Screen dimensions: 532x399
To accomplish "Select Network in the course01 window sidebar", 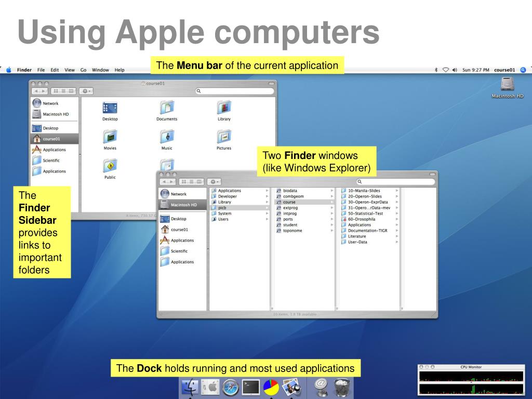I will (54, 103).
